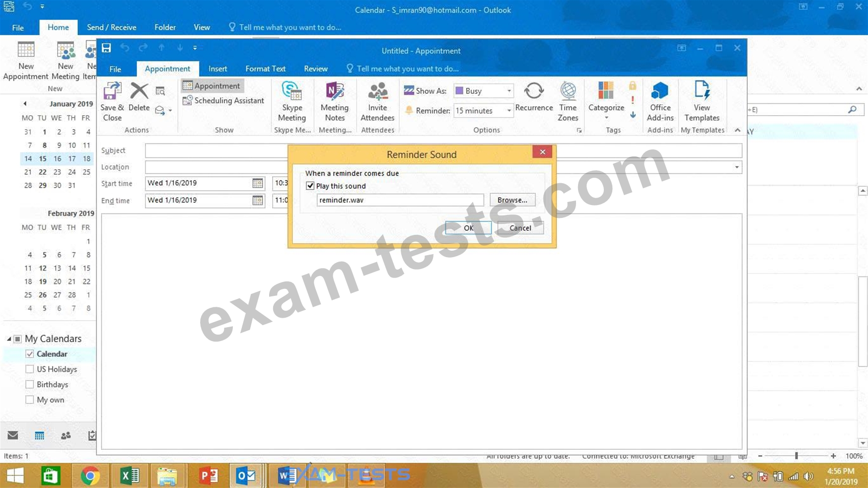Open PowerPoint from the taskbar
Viewport: 868px width, 488px height.
point(208,476)
